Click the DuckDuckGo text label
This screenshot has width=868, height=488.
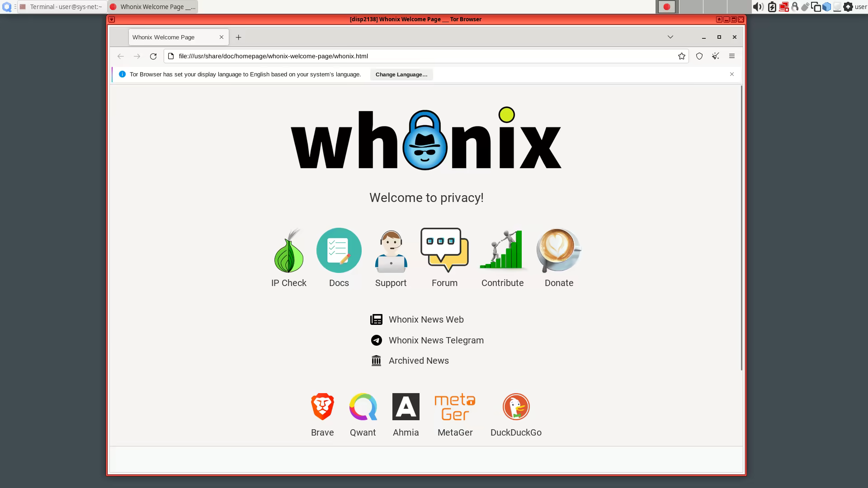click(x=516, y=432)
